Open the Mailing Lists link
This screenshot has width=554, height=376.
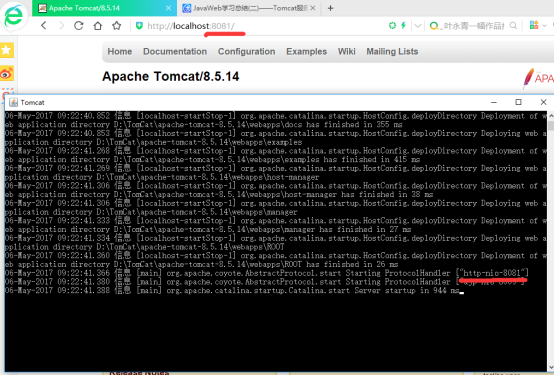[x=392, y=52]
